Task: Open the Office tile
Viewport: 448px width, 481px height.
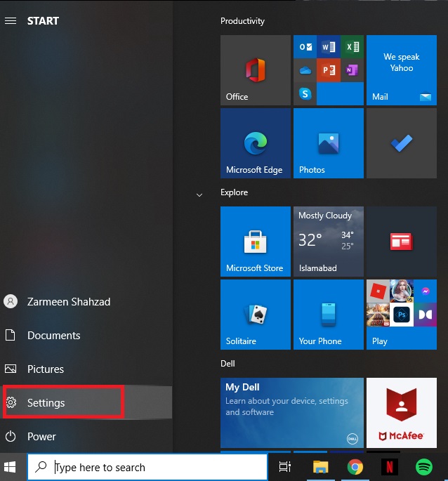Action: [256, 70]
